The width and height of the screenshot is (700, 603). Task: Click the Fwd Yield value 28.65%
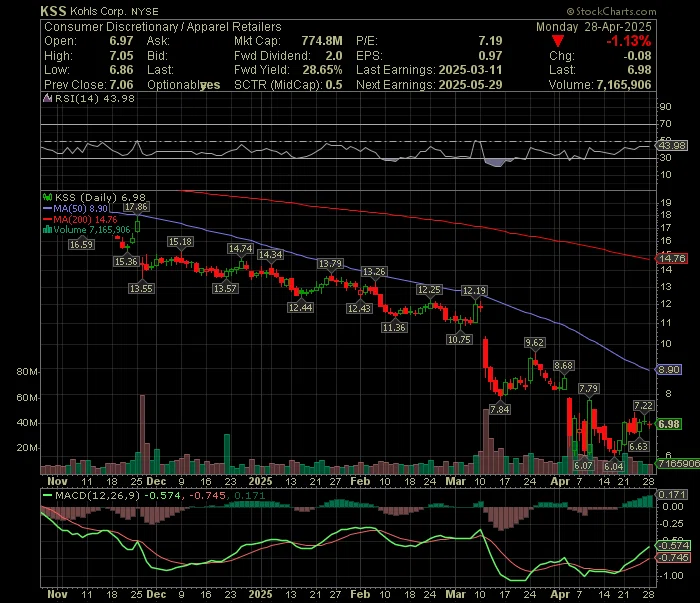(322, 70)
